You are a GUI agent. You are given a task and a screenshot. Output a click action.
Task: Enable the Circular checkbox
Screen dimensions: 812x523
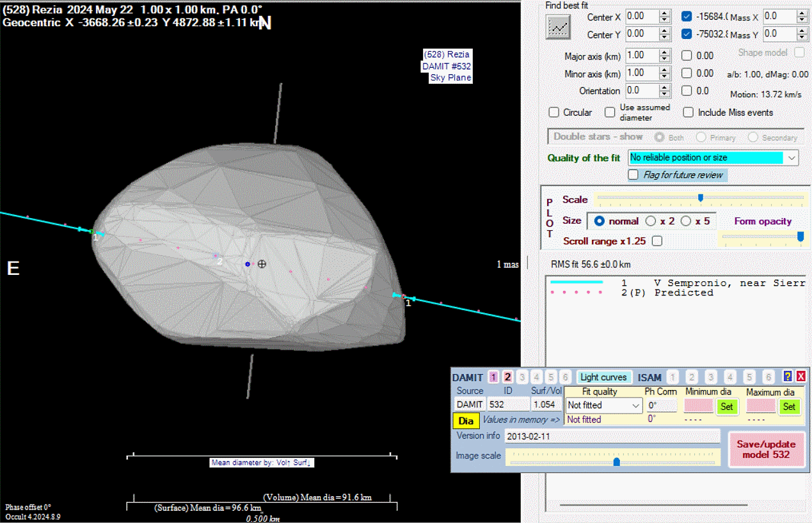click(554, 113)
